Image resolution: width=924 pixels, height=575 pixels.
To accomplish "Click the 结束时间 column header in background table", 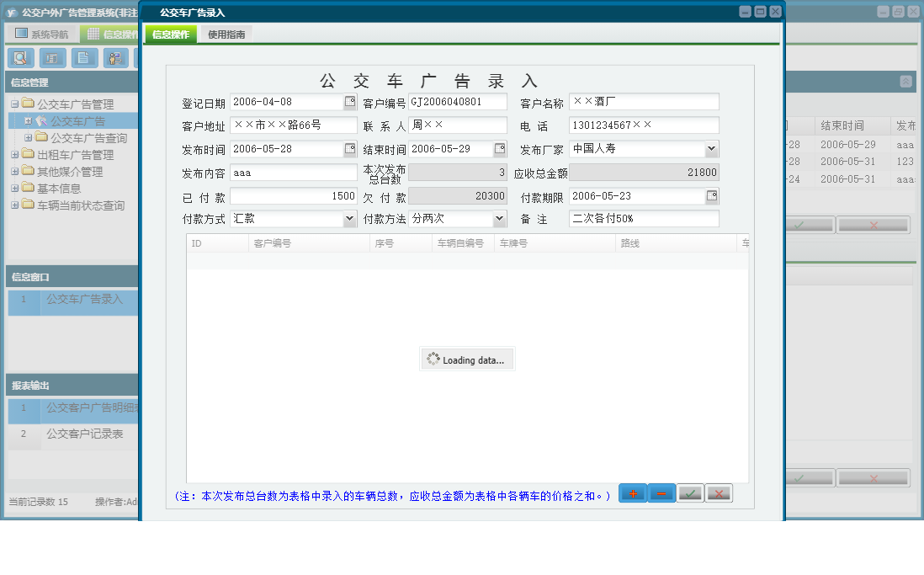I will [852, 125].
